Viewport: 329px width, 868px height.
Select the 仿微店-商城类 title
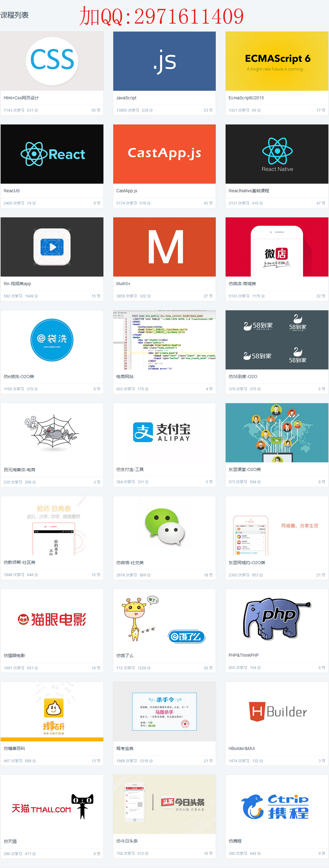[242, 284]
